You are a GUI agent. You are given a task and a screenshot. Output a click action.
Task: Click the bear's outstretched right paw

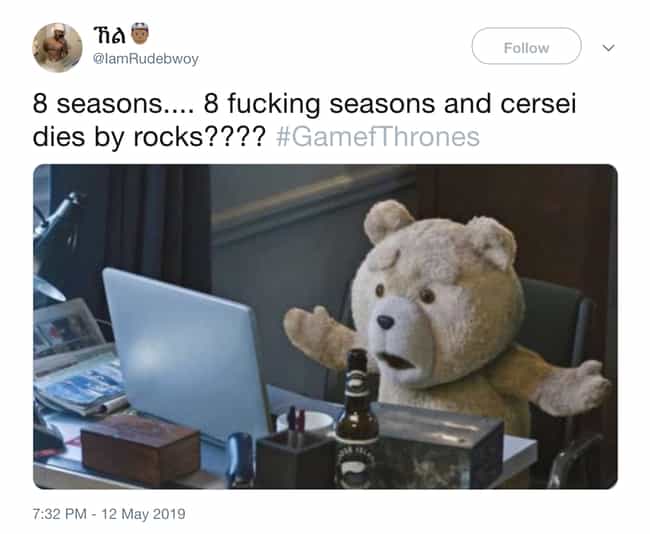(574, 386)
